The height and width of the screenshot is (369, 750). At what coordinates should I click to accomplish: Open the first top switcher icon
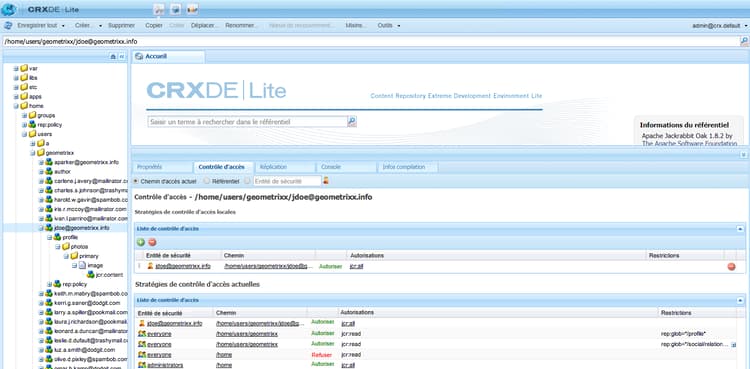[160, 9]
